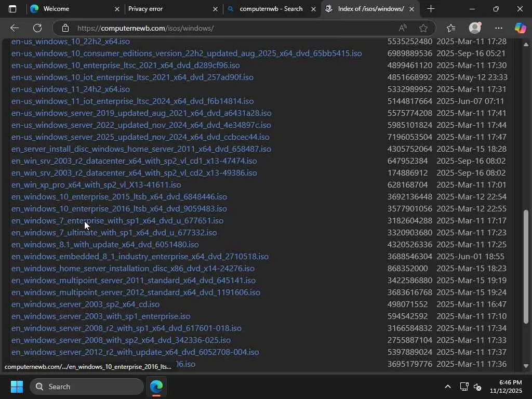Open win_srv_2003_r2 datacenter cd2 link
532x399 pixels.
pyautogui.click(x=134, y=173)
